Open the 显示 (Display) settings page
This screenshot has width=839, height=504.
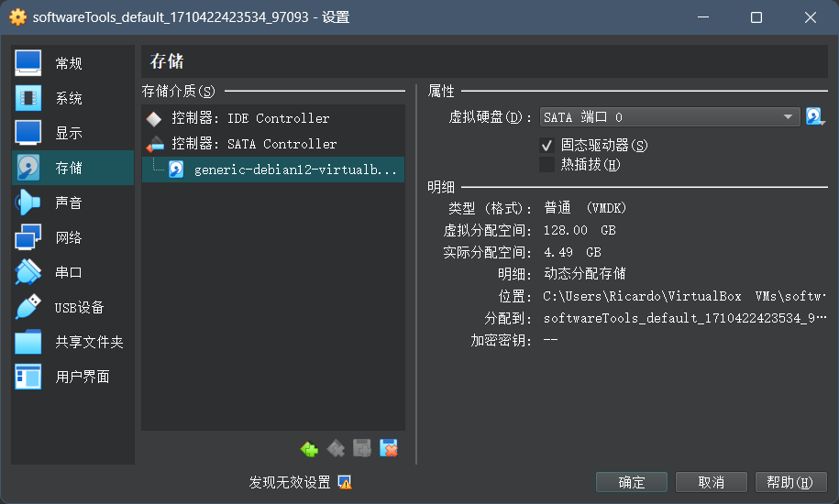(x=72, y=133)
